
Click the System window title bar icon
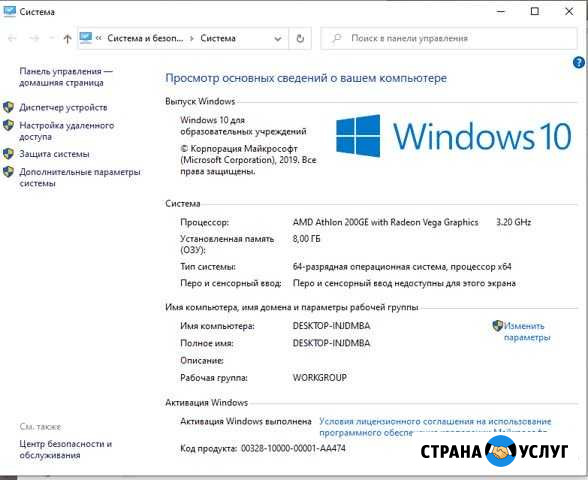(9, 11)
